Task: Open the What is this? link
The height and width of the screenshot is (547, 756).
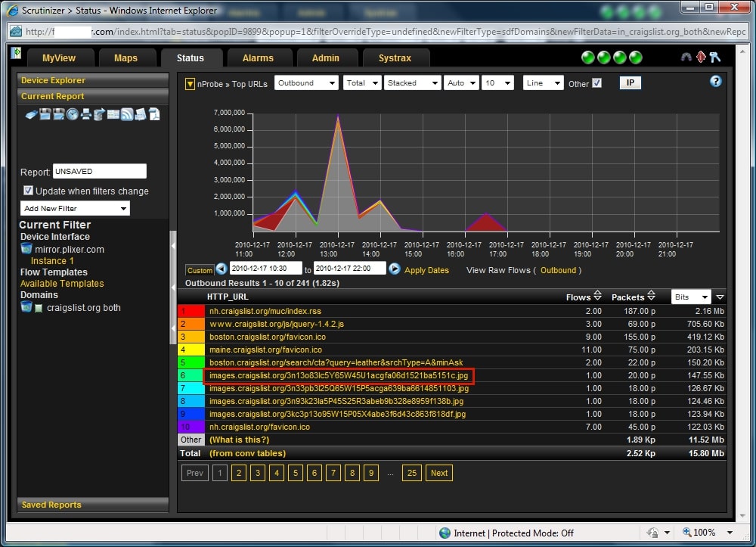Action: (x=239, y=440)
